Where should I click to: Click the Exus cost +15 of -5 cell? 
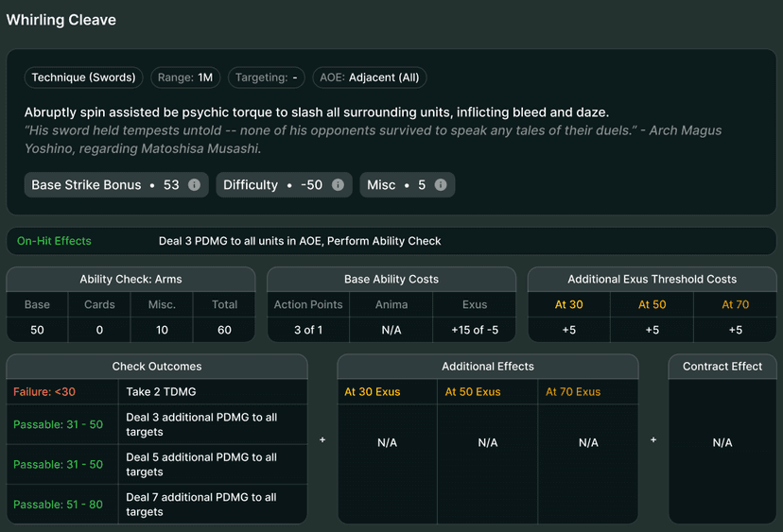[475, 330]
